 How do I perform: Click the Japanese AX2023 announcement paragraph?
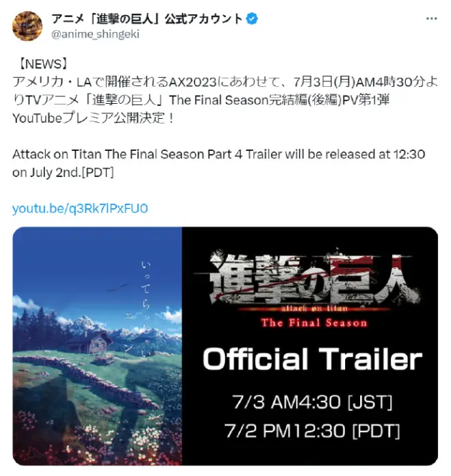225,100
